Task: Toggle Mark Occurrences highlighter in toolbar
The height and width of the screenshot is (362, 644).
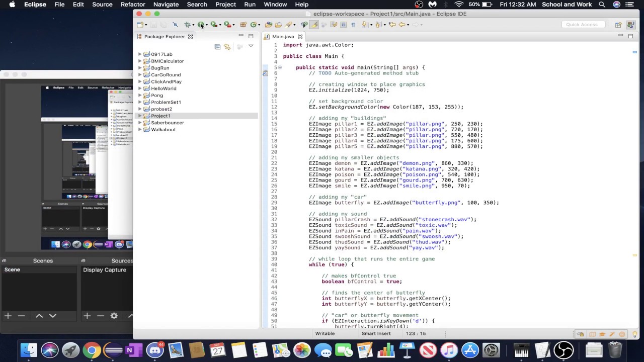Action: (x=314, y=25)
